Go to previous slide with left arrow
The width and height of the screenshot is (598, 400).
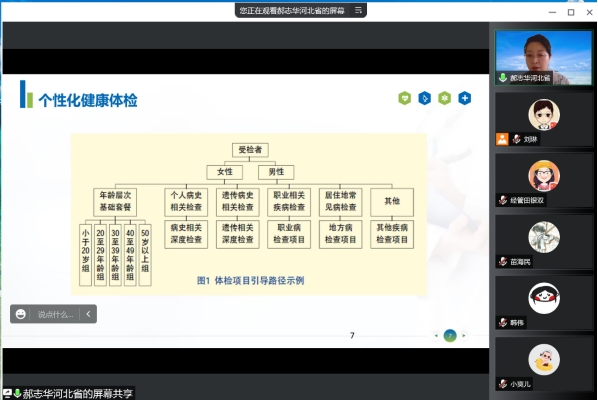click(x=436, y=336)
